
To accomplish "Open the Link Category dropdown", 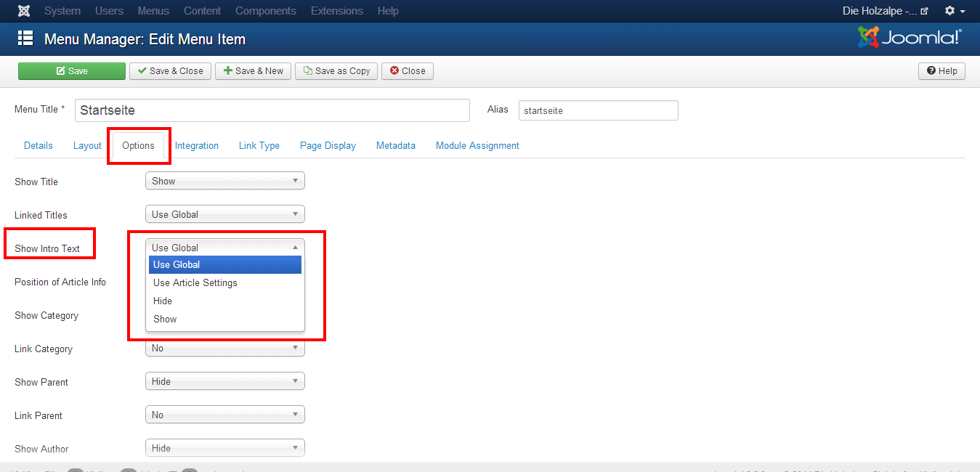I will tap(225, 348).
